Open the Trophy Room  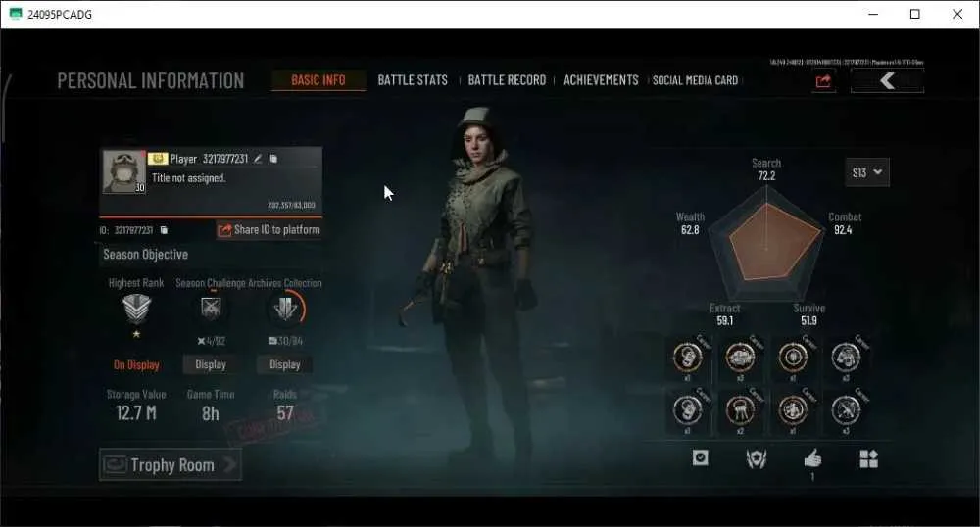pyautogui.click(x=170, y=464)
